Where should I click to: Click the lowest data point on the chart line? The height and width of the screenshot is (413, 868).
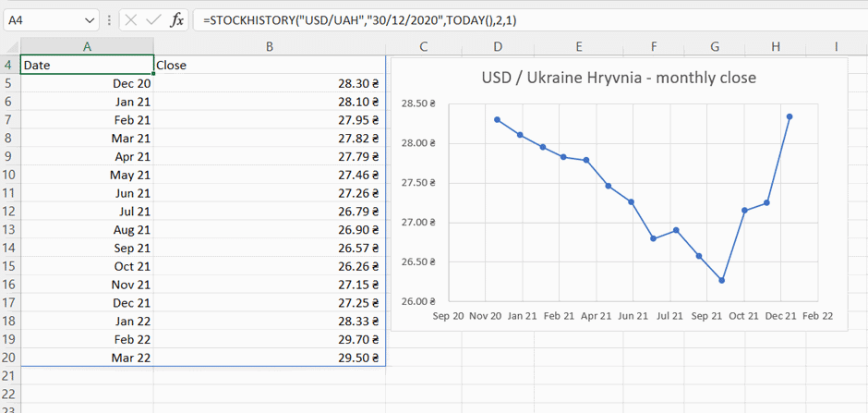721,280
